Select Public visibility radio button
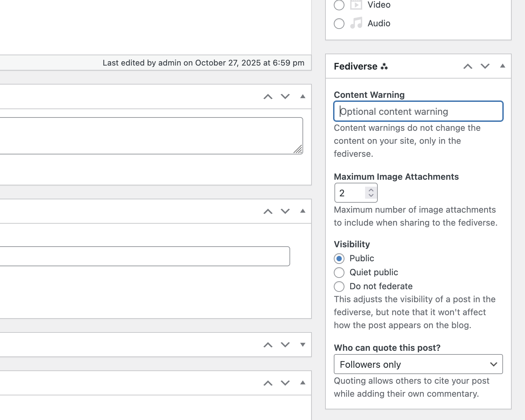 pos(339,259)
